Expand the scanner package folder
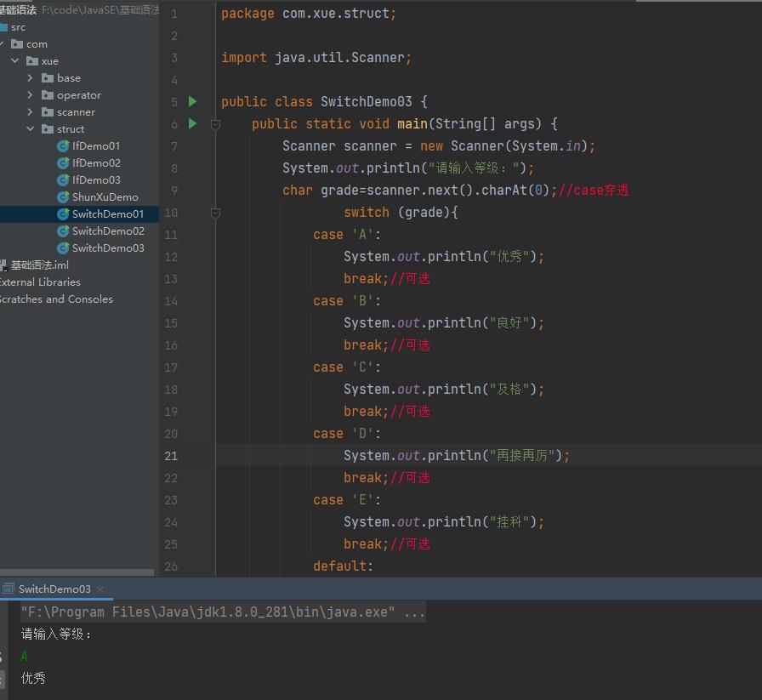 click(30, 111)
